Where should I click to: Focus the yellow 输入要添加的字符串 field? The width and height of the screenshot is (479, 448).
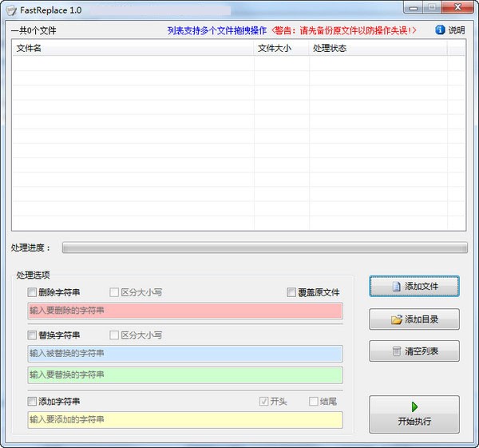[185, 419]
